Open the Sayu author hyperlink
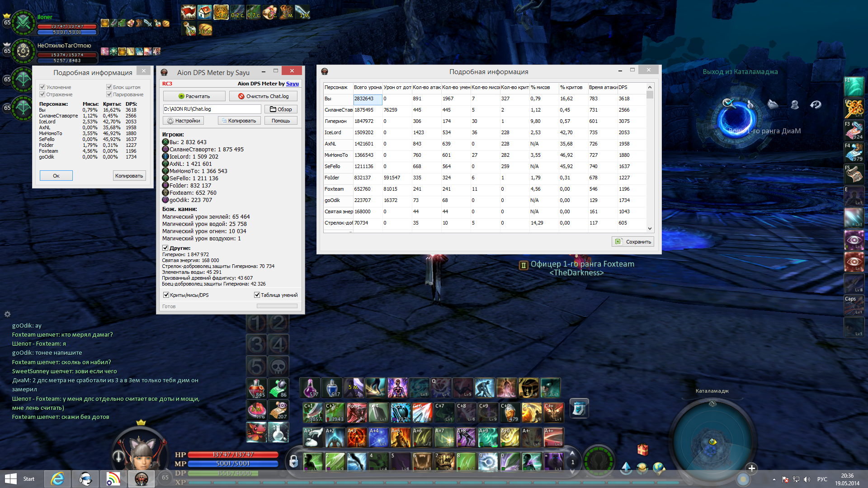 tap(292, 84)
